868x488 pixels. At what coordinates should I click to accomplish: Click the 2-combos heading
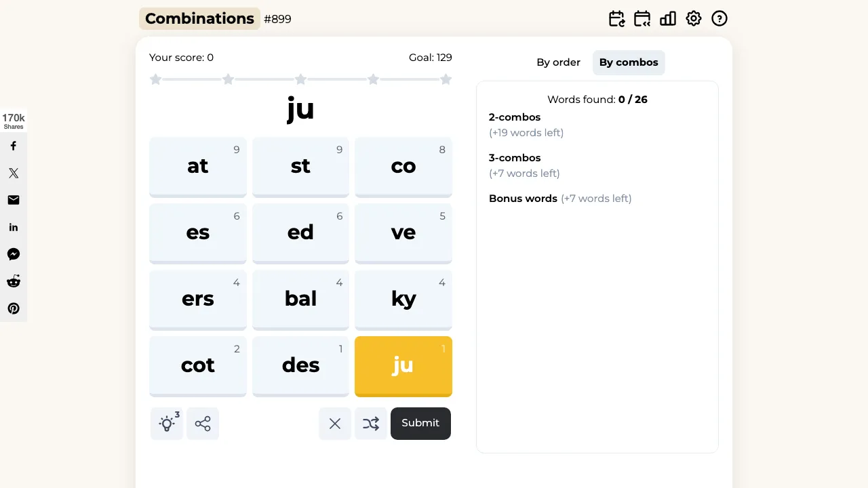pos(515,117)
